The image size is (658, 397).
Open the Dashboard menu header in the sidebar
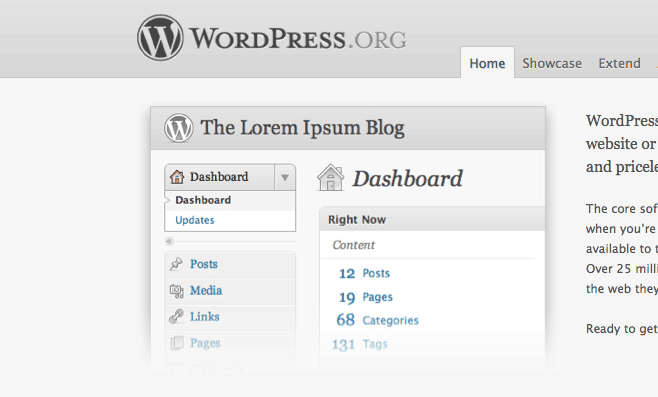[219, 177]
